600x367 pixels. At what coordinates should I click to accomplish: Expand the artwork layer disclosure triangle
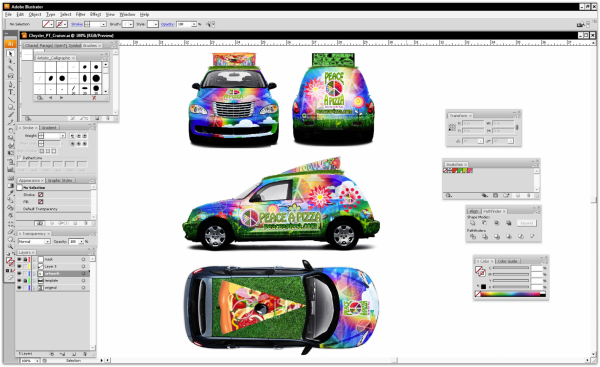tap(34, 273)
